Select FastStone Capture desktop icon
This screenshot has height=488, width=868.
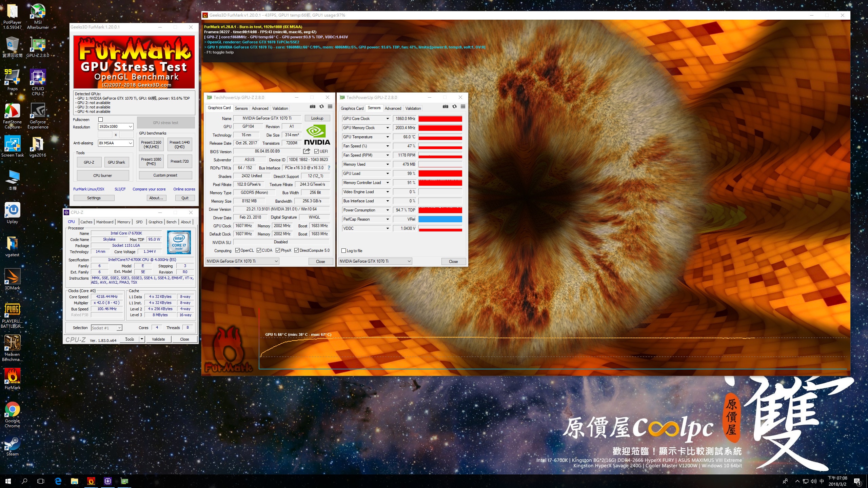(x=12, y=116)
